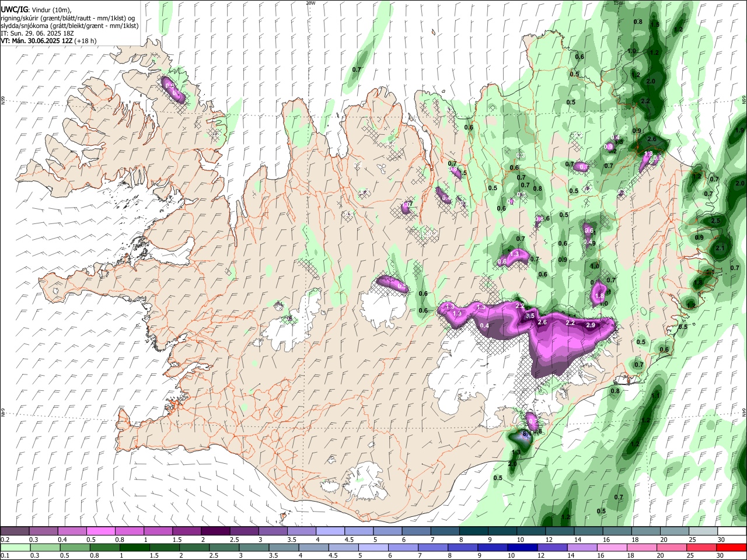Select the light pink 16–18 swatch in the lower legend row
The width and height of the screenshot is (747, 560).
click(612, 547)
